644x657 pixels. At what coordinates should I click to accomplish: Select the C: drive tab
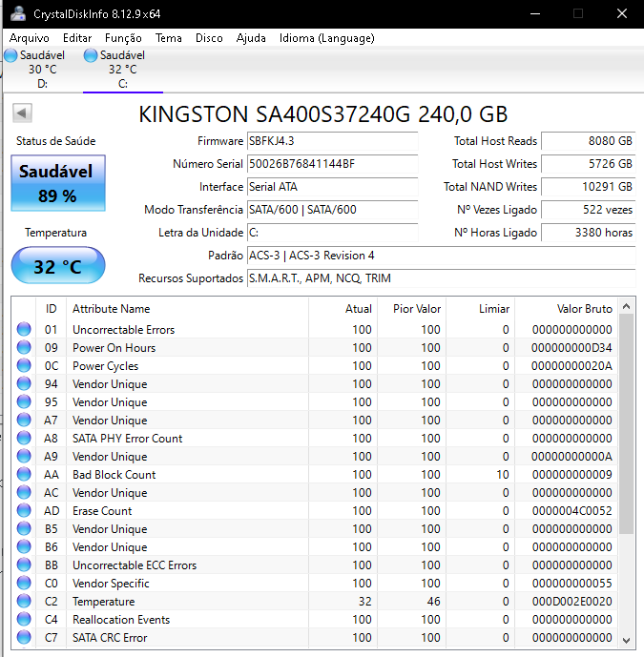click(x=122, y=70)
